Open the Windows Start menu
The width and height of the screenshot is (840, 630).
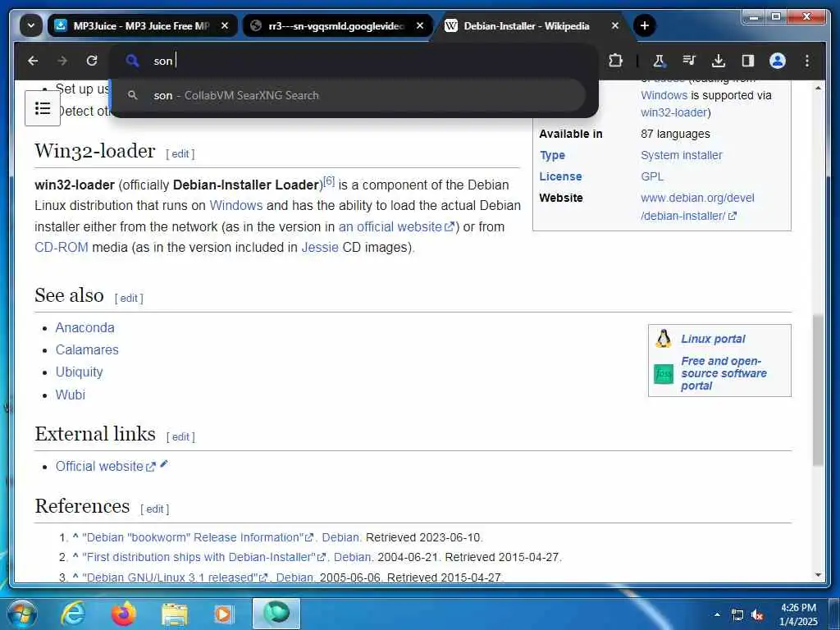pyautogui.click(x=22, y=614)
